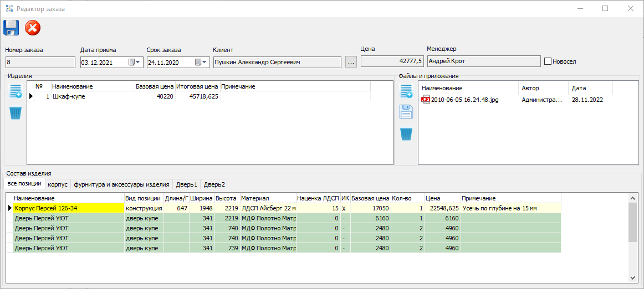644x289 pixels.
Task: Add a new item in Изделия panel
Action: coord(16,92)
